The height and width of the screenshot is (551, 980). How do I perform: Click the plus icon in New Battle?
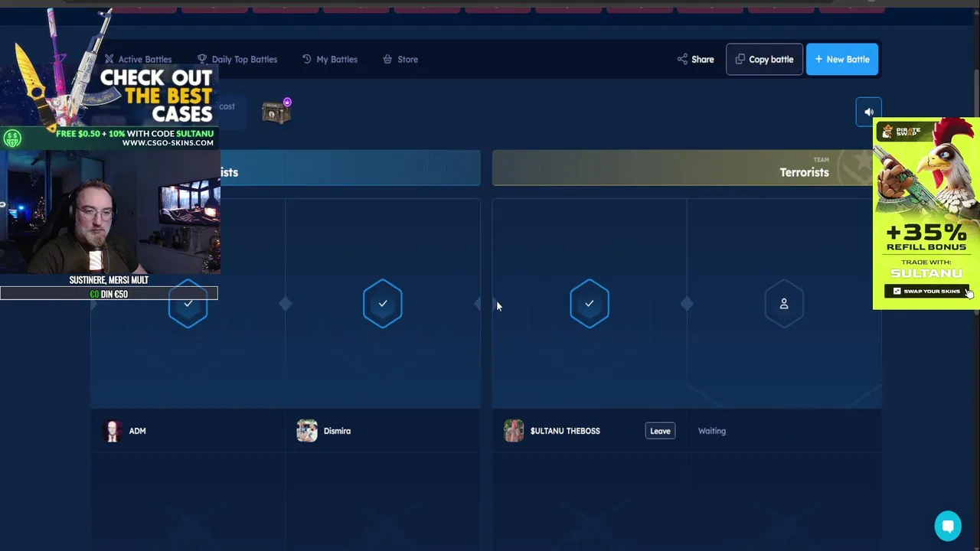(x=818, y=59)
